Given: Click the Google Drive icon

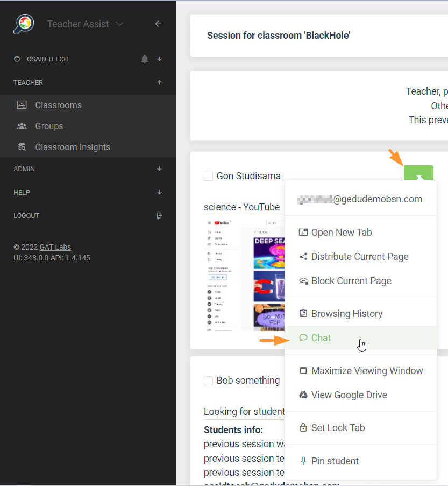Looking at the screenshot, I should click(303, 395).
